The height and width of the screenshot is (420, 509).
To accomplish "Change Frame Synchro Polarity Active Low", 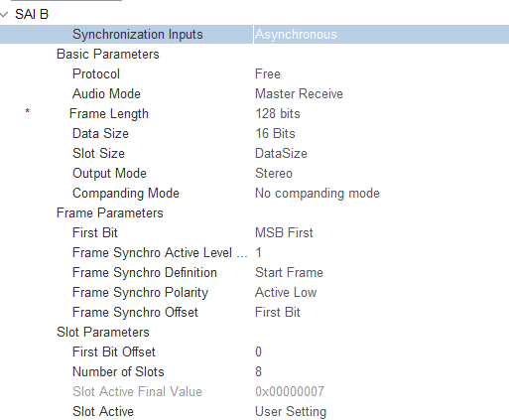I will point(286,293).
